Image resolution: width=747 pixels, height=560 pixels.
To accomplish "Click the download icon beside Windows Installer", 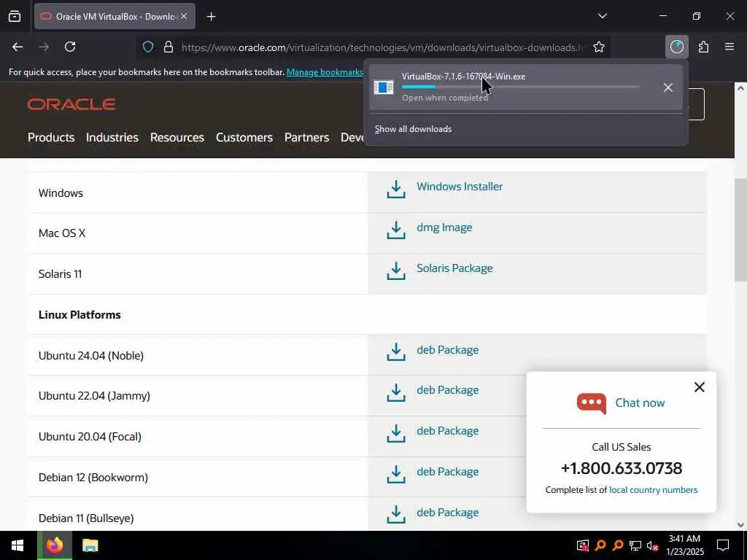I will click(396, 190).
